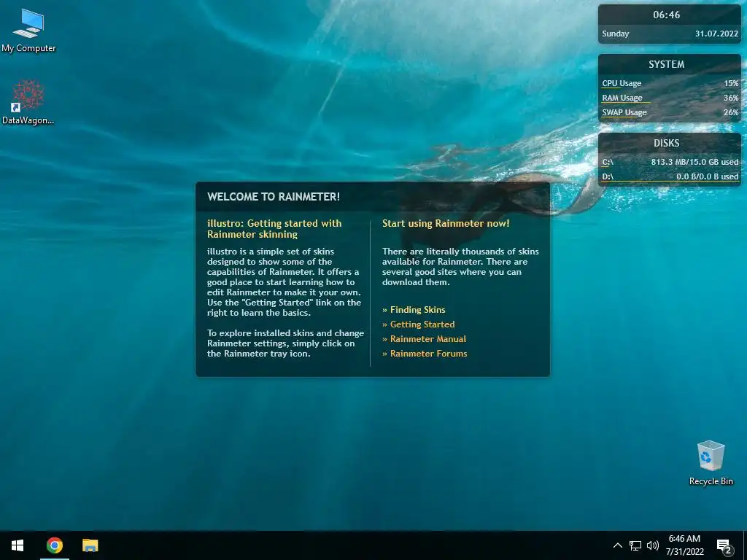
Task: Open the C:\ drive in Disks skin
Action: (x=608, y=163)
